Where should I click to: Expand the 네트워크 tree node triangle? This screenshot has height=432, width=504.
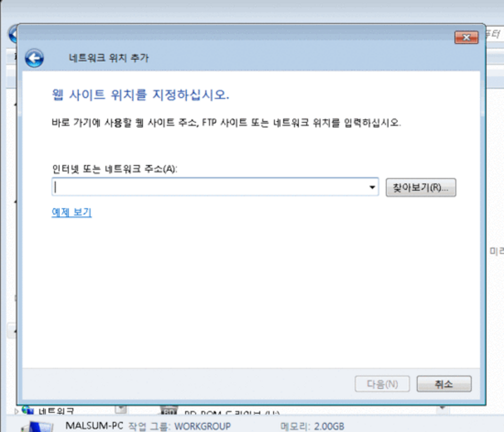(17, 411)
